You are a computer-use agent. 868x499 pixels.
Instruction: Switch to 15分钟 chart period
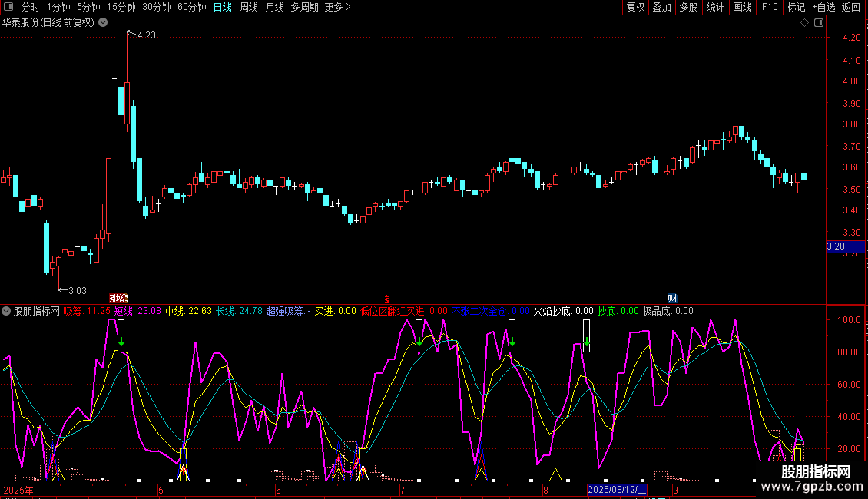121,7
